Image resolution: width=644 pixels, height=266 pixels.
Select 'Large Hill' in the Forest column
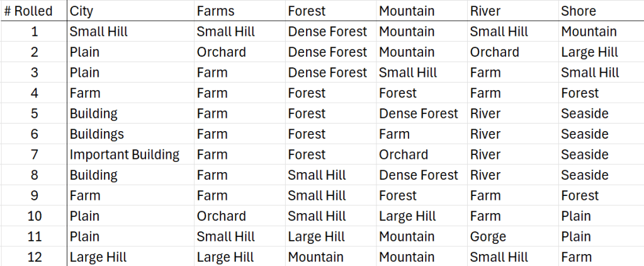(317, 236)
